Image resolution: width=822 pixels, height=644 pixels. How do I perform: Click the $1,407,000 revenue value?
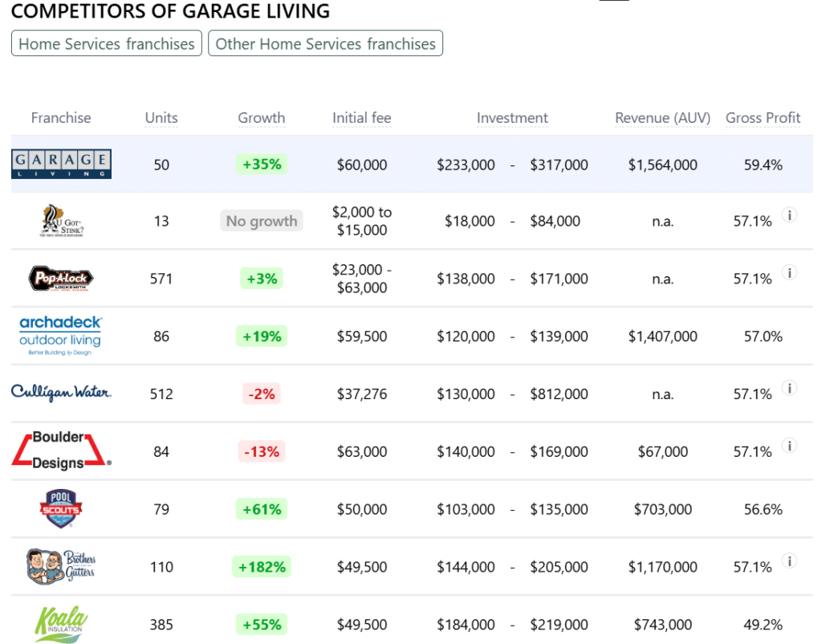click(662, 336)
